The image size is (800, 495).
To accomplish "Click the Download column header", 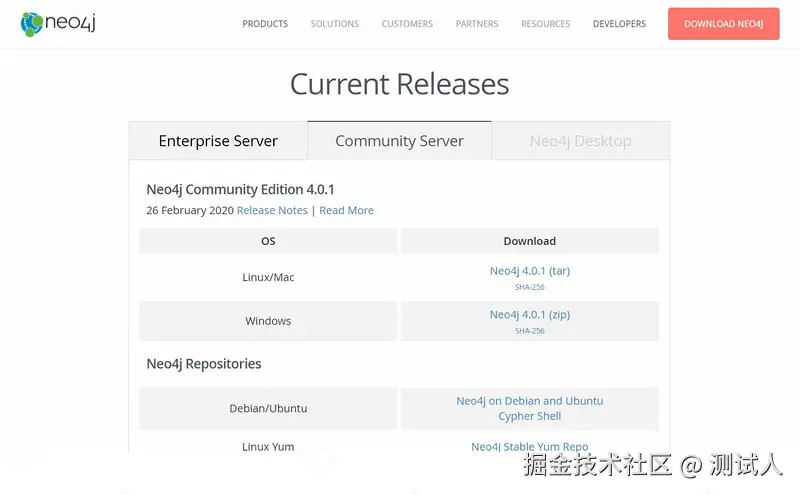I will 530,241.
